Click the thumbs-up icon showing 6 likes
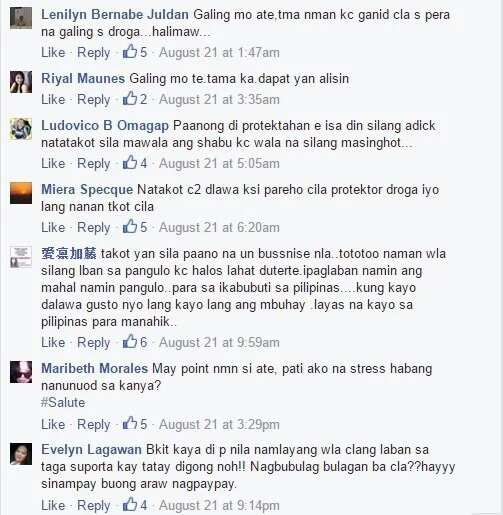The width and height of the screenshot is (503, 515). pyautogui.click(x=130, y=342)
